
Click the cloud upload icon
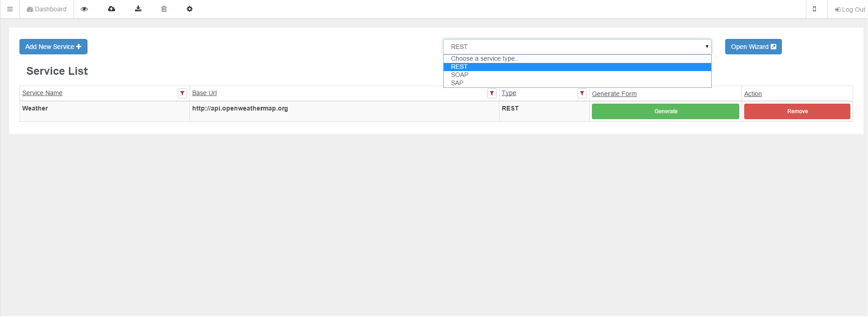112,9
